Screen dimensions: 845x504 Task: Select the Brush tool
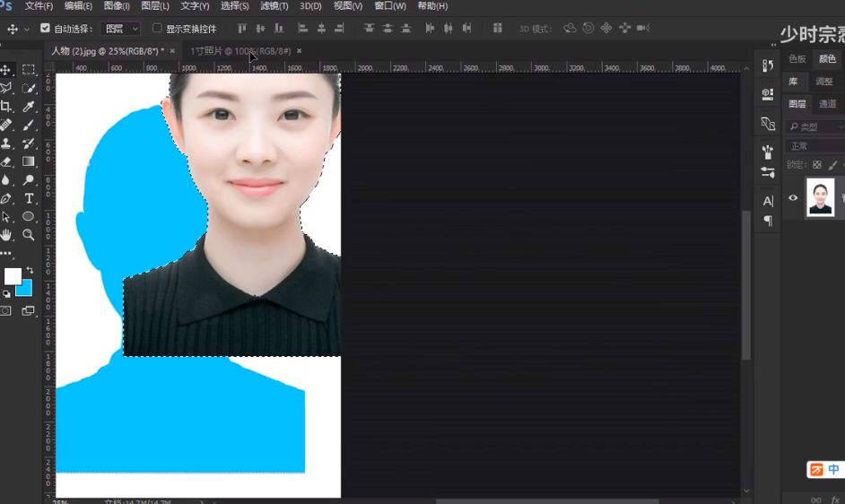[x=28, y=125]
